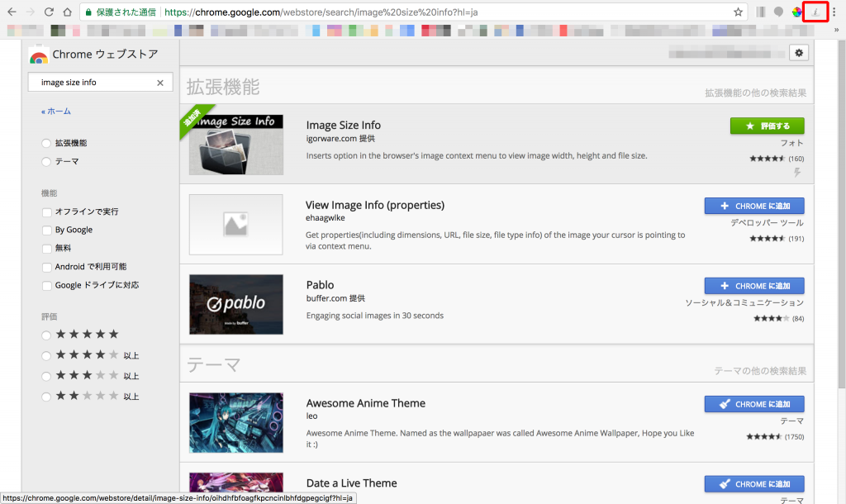Enable Android で利用可能 filter
Viewport: 846px width, 504px height.
(47, 267)
